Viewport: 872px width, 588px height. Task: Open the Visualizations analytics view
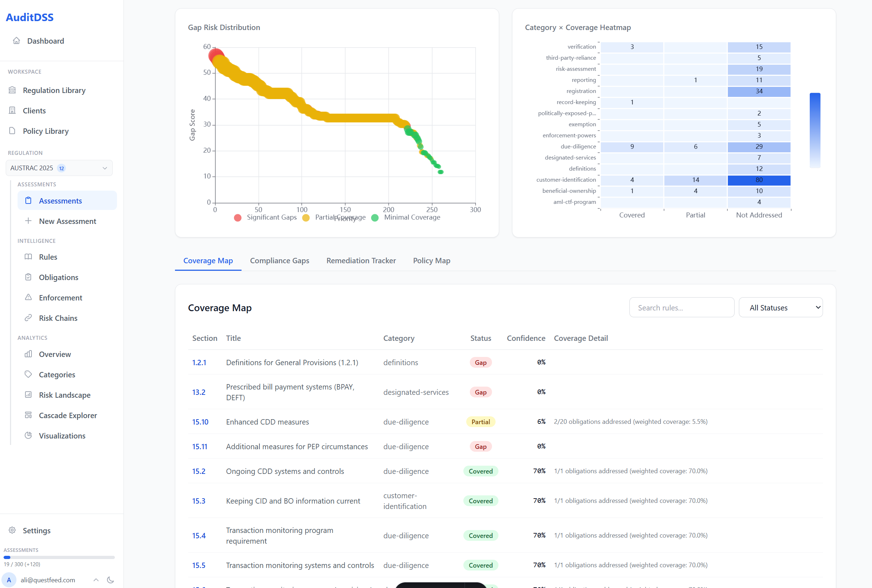pos(62,435)
